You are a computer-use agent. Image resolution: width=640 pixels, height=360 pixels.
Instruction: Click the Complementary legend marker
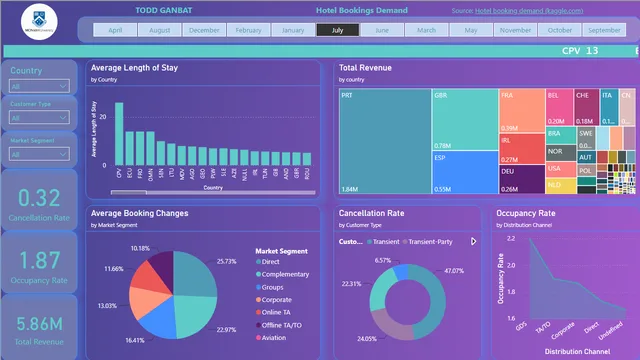258,274
